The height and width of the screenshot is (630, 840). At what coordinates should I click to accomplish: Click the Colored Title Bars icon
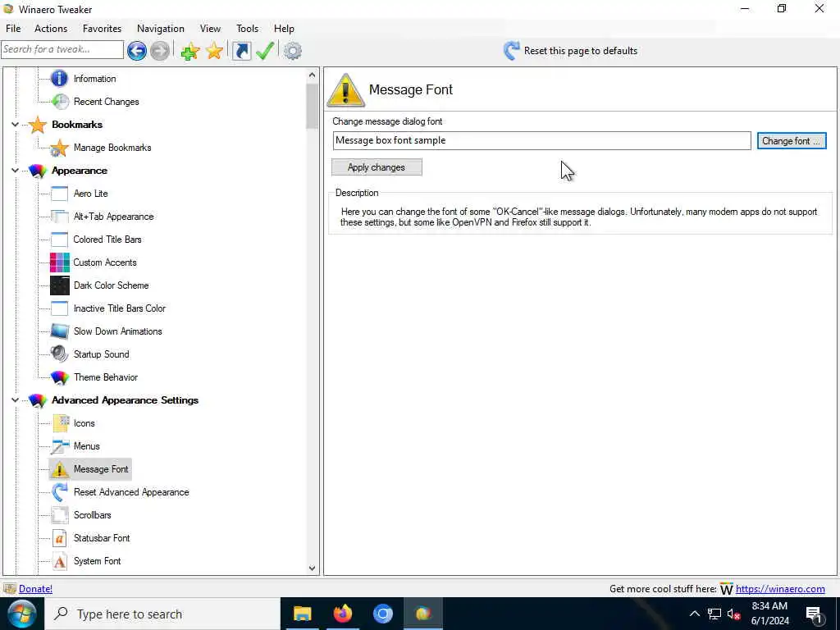click(59, 240)
